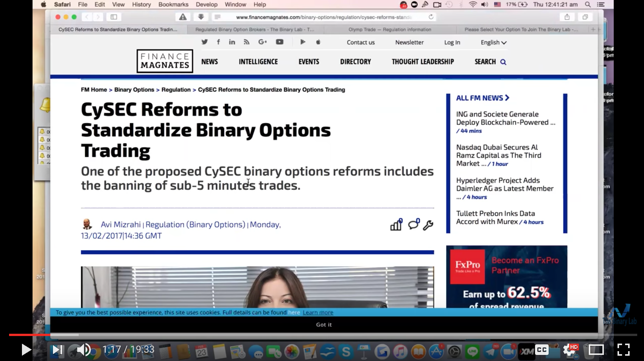Expand ALL FM NEWS chevron
644x361 pixels.
coord(507,98)
